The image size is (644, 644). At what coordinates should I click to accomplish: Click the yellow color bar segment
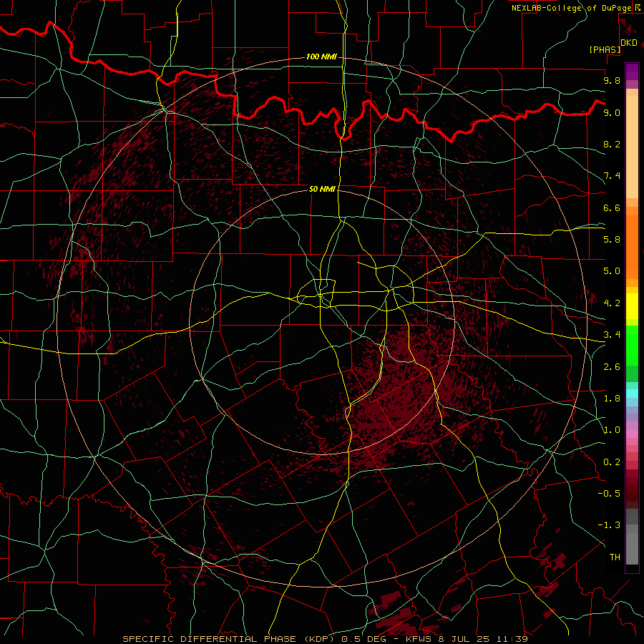[x=632, y=306]
